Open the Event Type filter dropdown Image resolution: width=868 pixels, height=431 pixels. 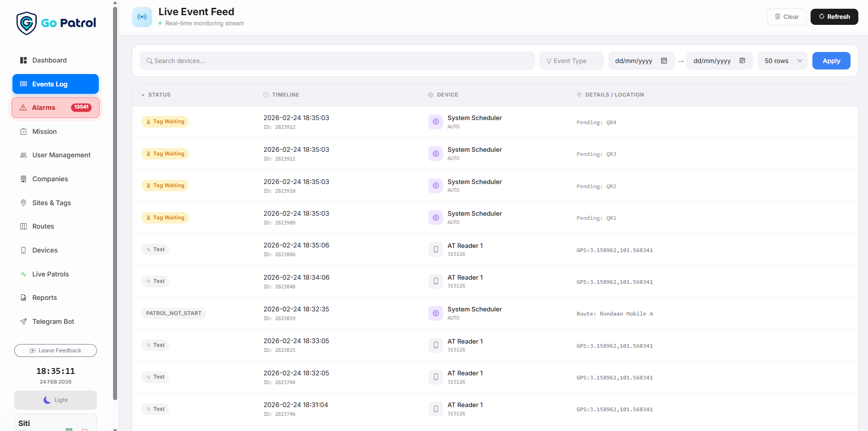571,60
